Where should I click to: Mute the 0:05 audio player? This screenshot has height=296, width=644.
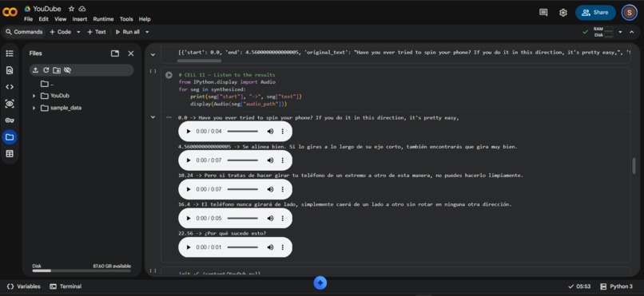(x=270, y=218)
